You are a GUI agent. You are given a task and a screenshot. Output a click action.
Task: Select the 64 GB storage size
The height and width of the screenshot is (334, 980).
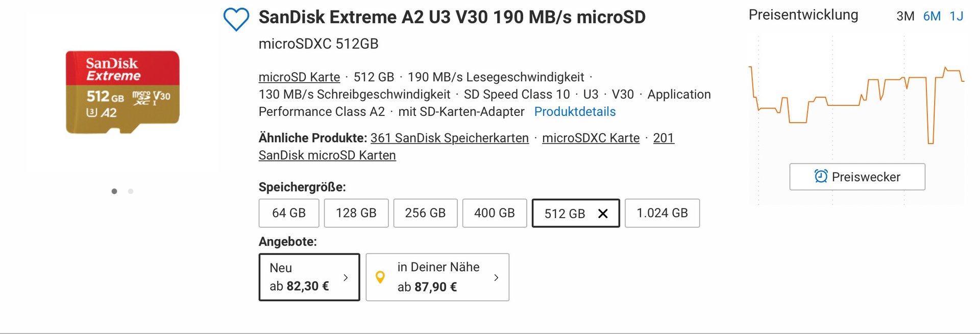(x=289, y=213)
